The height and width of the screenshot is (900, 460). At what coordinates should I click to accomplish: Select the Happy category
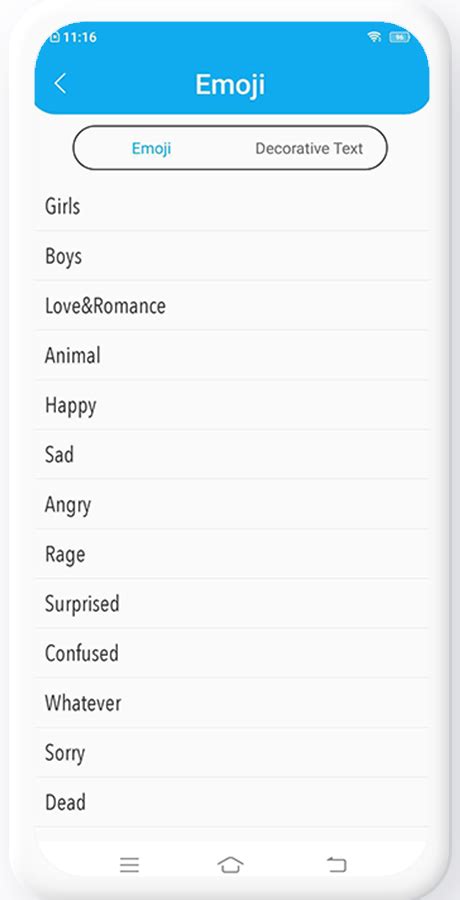click(x=232, y=405)
